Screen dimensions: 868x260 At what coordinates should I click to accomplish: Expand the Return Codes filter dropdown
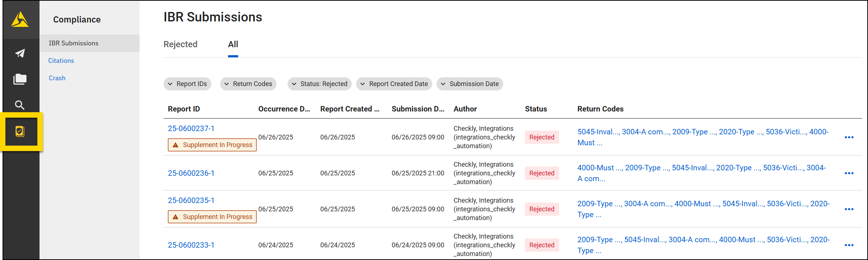(248, 84)
